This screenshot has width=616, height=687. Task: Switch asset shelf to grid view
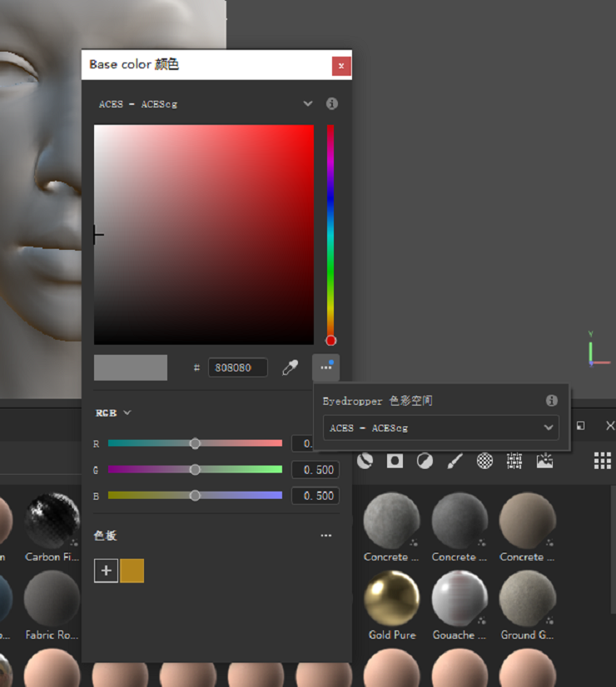click(x=602, y=460)
